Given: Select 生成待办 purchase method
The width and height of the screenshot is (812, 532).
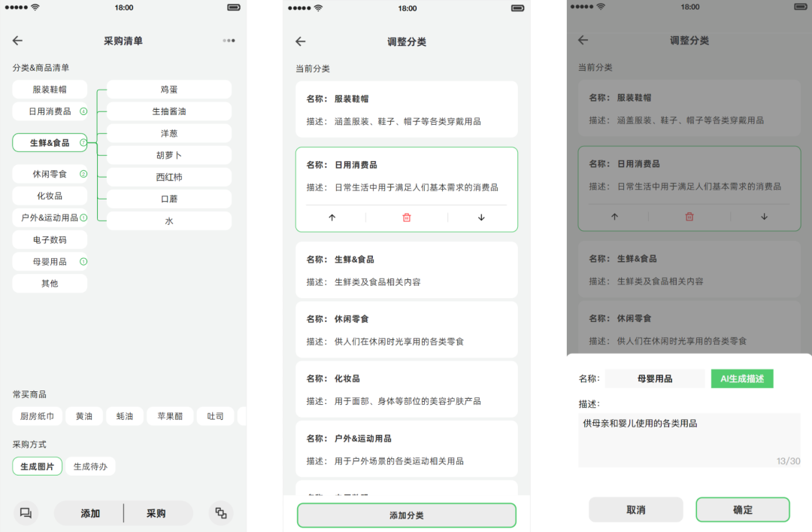Looking at the screenshot, I should tap(90, 467).
